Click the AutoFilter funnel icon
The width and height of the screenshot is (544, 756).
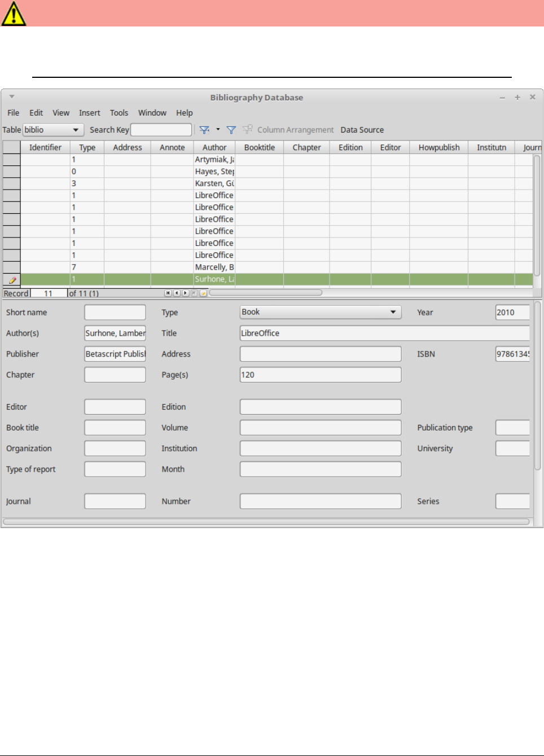(204, 130)
